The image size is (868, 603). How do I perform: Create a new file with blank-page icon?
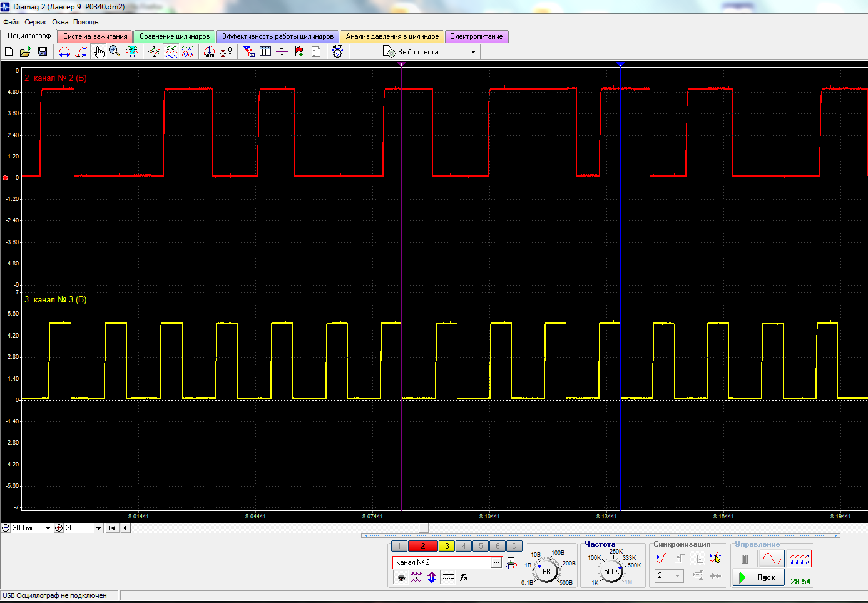coord(9,51)
